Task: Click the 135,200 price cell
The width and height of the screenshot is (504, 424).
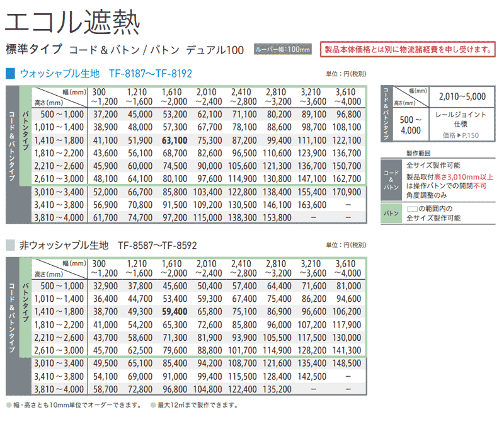Action: (278, 389)
